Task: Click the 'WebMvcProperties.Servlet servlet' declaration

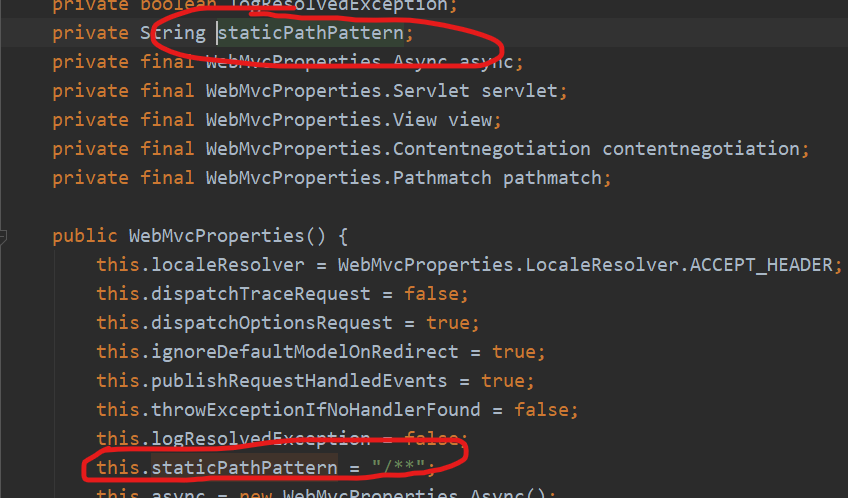Action: (386, 91)
